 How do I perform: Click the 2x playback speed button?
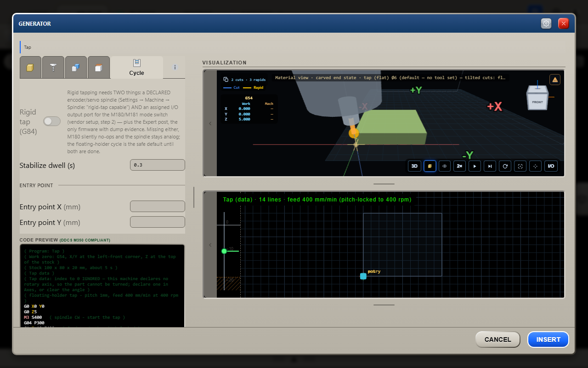coord(459,166)
